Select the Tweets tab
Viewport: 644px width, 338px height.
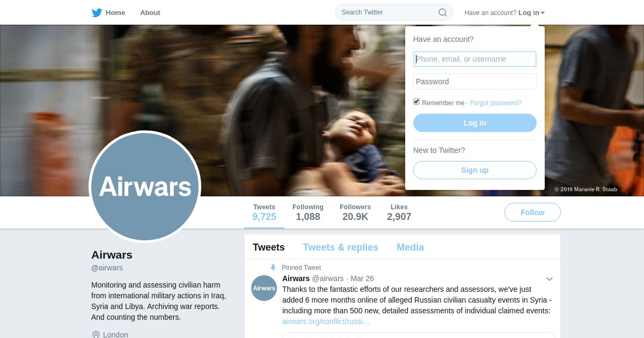269,247
